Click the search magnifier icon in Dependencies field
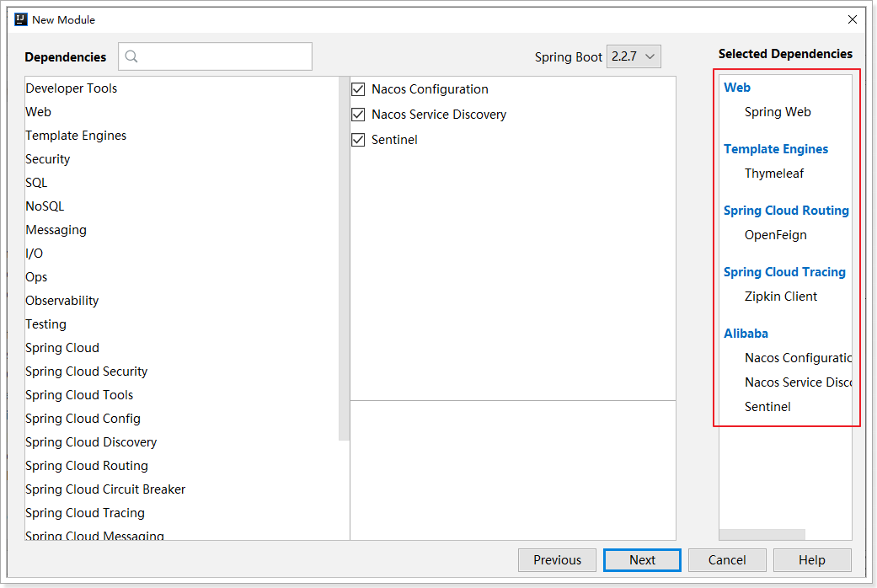The height and width of the screenshot is (588, 877). [131, 56]
